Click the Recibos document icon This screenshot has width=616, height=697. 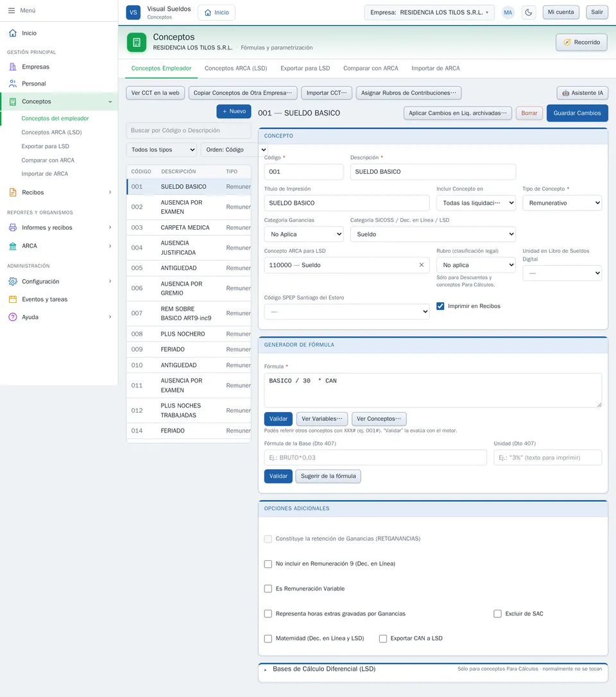tap(13, 193)
